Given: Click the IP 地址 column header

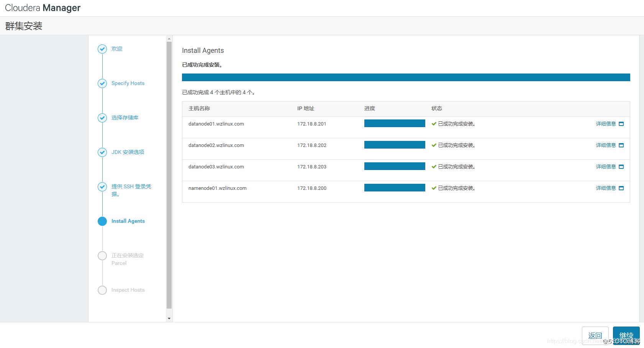Looking at the screenshot, I should pyautogui.click(x=306, y=108).
